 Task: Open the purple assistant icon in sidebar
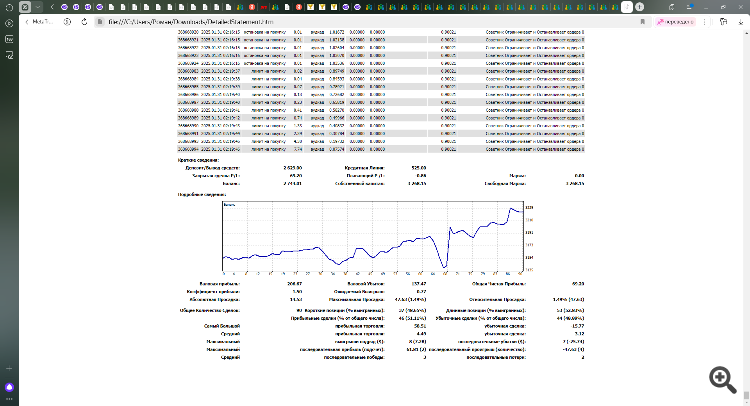(x=10, y=386)
